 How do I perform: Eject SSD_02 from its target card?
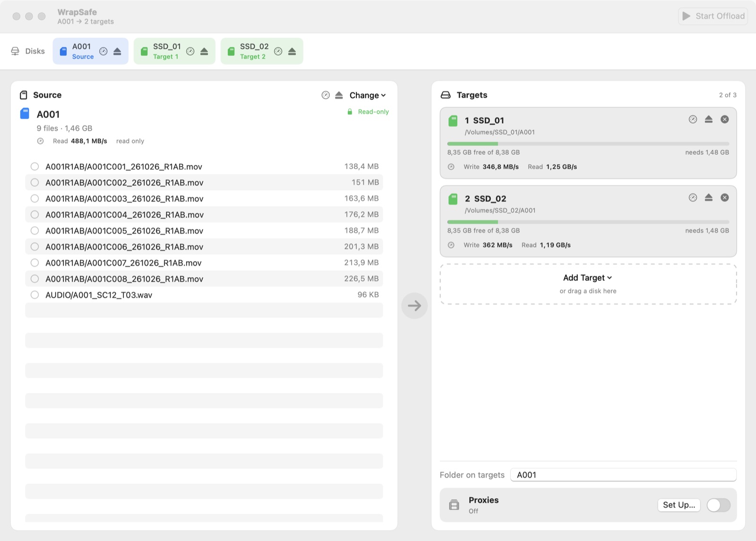pyautogui.click(x=709, y=198)
